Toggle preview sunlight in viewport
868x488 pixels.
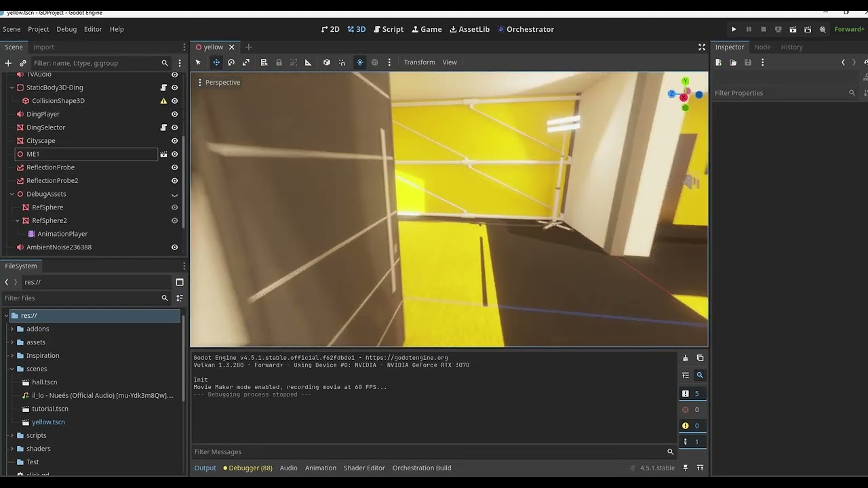click(x=360, y=62)
